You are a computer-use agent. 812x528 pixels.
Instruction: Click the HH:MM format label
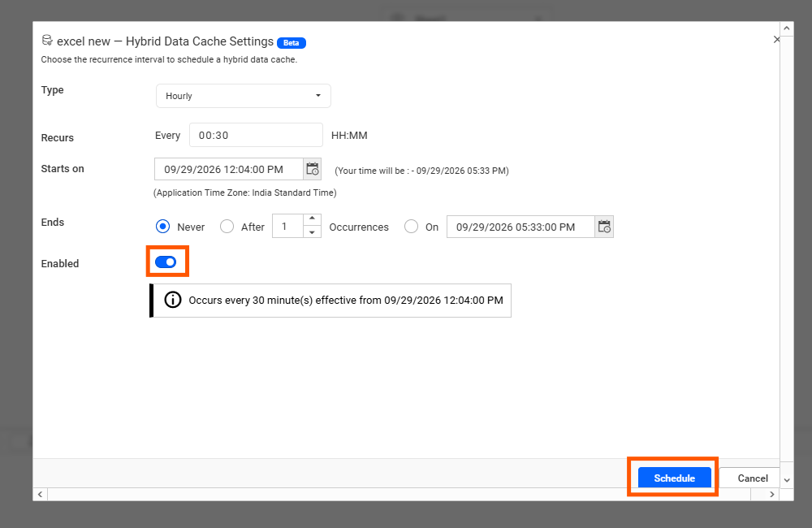349,136
